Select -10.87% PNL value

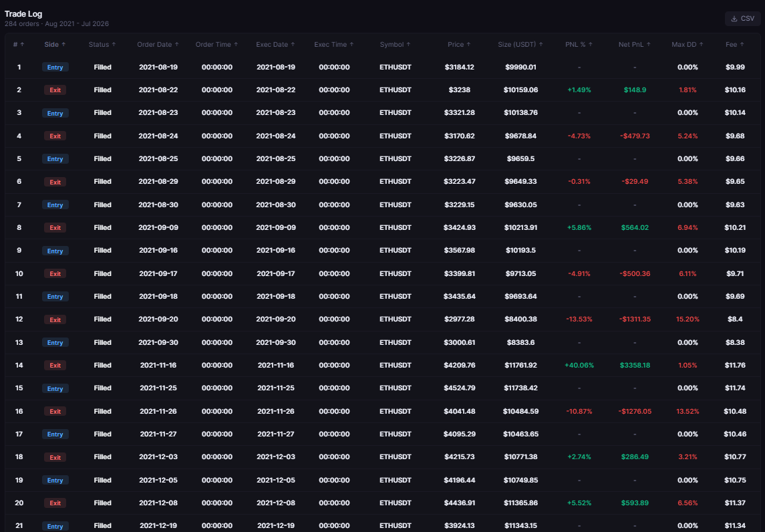click(x=579, y=412)
